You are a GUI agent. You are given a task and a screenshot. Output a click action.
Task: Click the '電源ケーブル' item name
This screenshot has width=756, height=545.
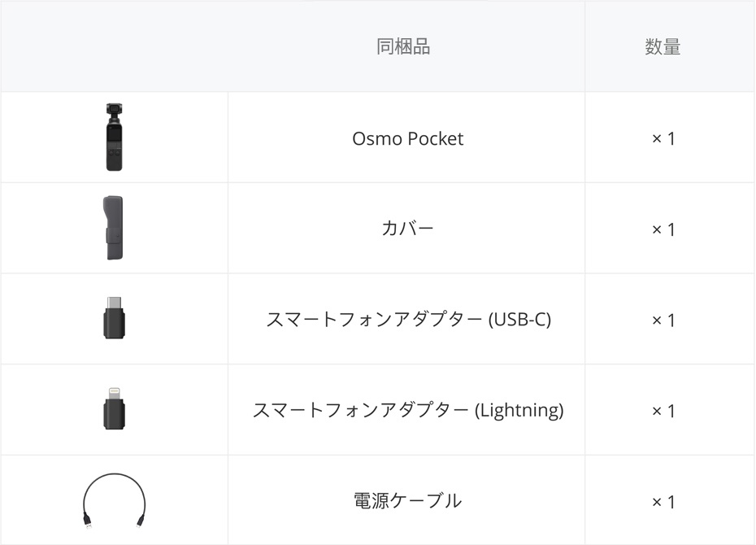[x=407, y=500]
